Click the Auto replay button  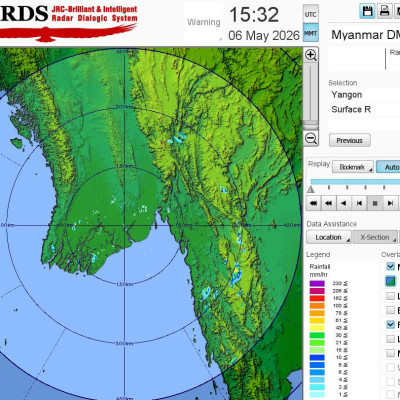(390, 167)
